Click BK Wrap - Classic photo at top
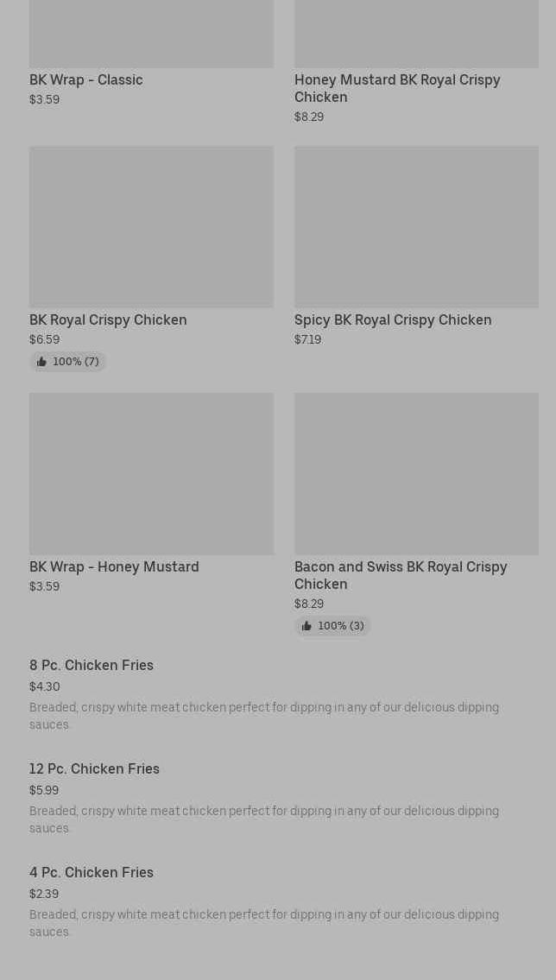 (151, 35)
